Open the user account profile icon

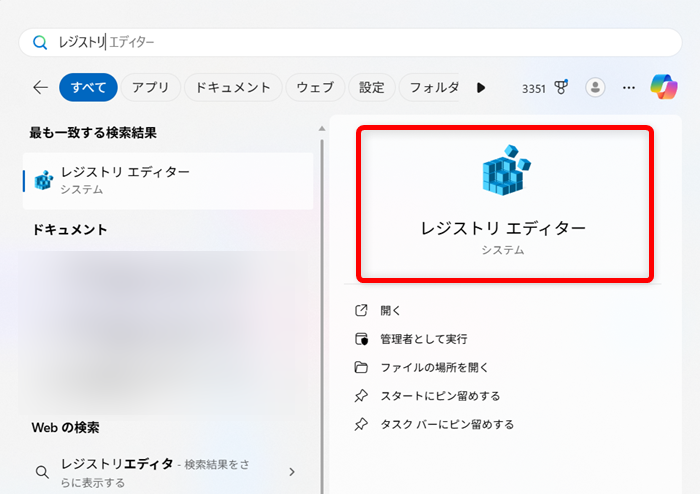point(595,87)
